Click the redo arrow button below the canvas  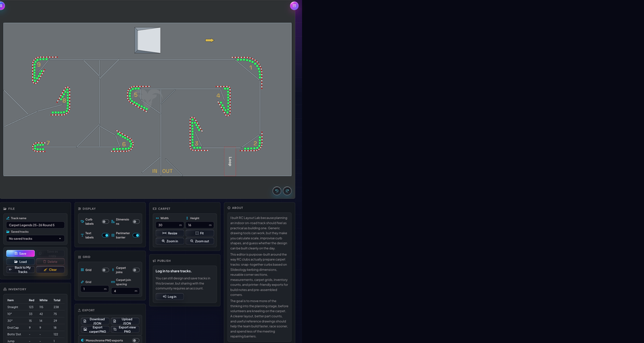287,191
